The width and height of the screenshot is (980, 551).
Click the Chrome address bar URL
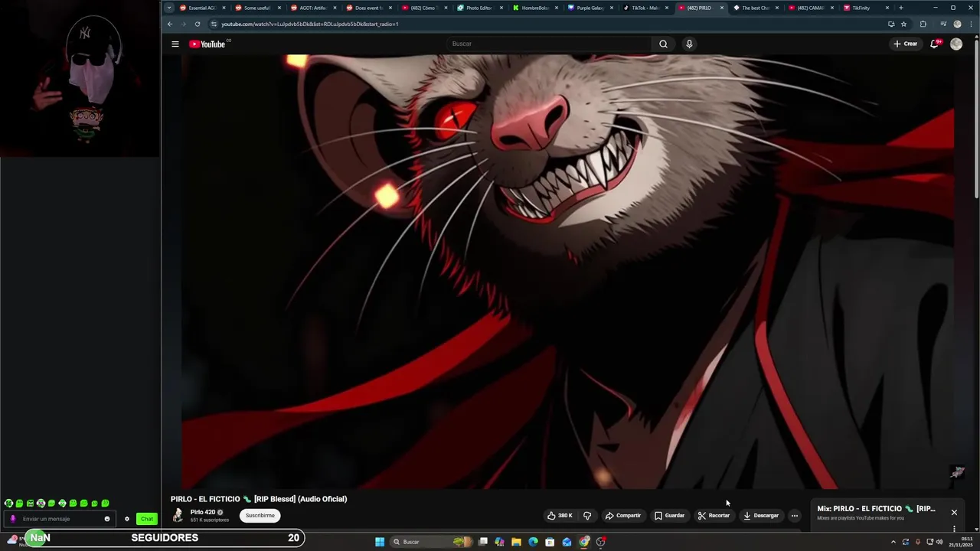310,24
